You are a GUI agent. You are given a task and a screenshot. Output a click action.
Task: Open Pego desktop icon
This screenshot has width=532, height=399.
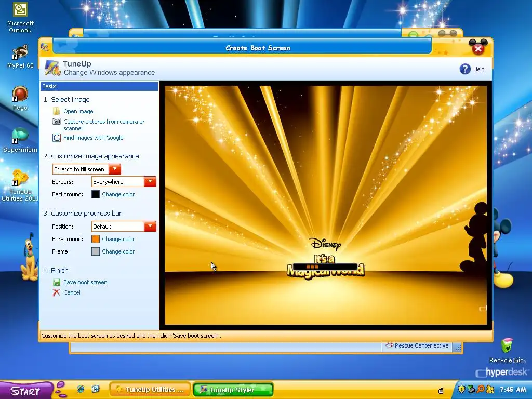coord(20,98)
